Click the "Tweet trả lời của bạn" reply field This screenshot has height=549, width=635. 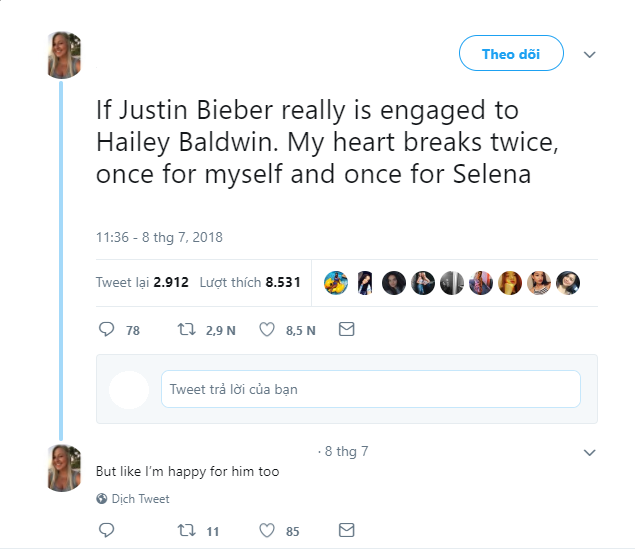370,389
